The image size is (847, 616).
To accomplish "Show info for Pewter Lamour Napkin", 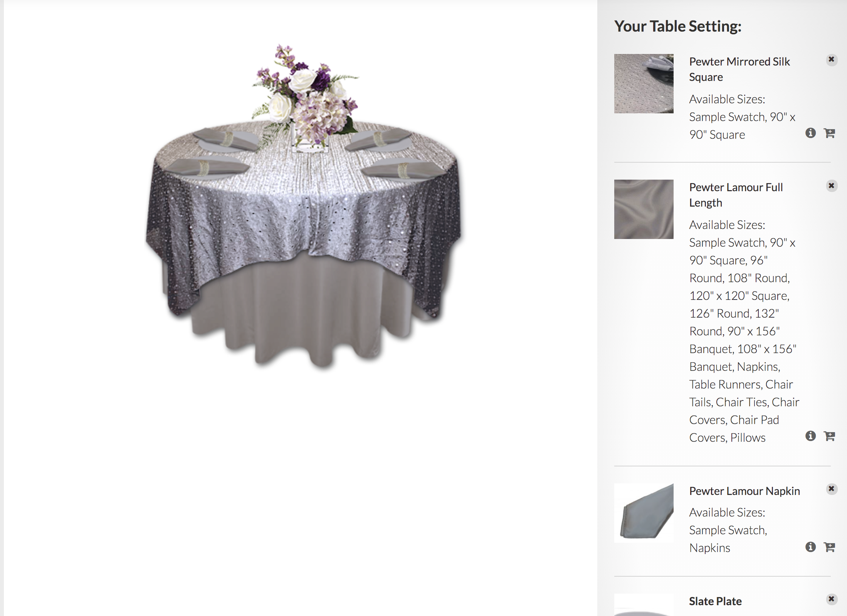I will tap(810, 547).
